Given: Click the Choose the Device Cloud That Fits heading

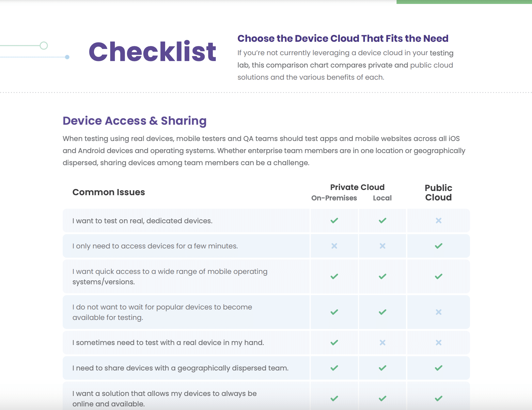Looking at the screenshot, I should pyautogui.click(x=343, y=39).
